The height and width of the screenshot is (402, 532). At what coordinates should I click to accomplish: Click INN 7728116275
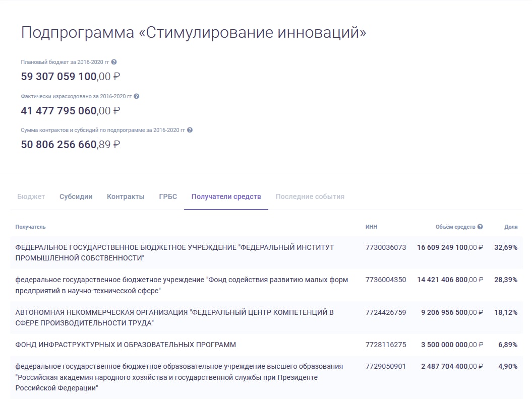[x=385, y=345]
